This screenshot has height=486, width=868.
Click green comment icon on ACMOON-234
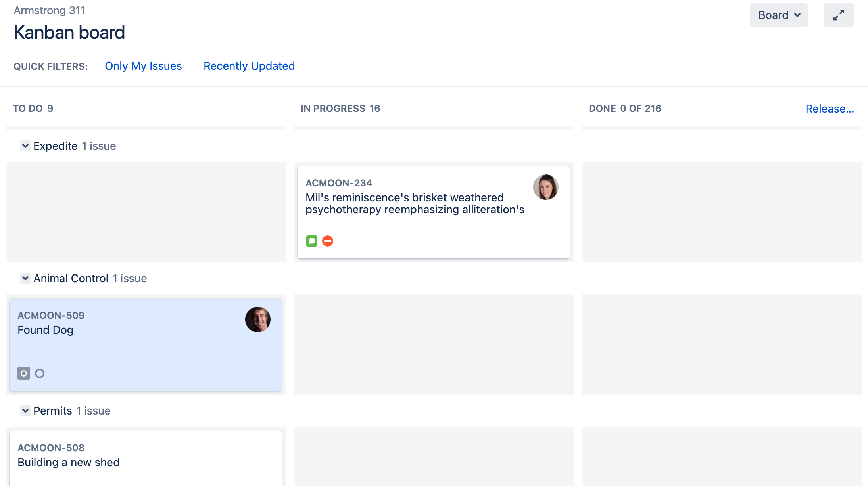pyautogui.click(x=312, y=241)
